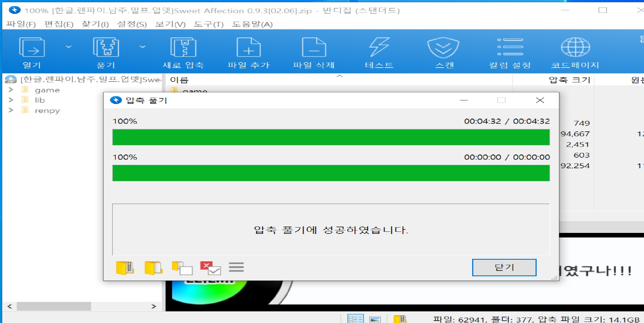This screenshot has width=644, height=323.
Task: Expand the renpy folder tree node
Action: (x=11, y=110)
